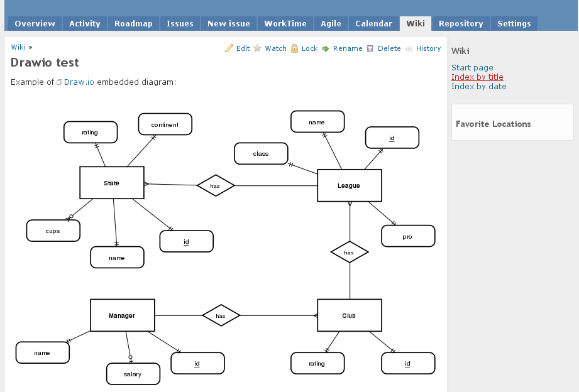Viewport: 579px width, 392px height.
Task: Open the Draw.io external link
Action: pyautogui.click(x=79, y=82)
